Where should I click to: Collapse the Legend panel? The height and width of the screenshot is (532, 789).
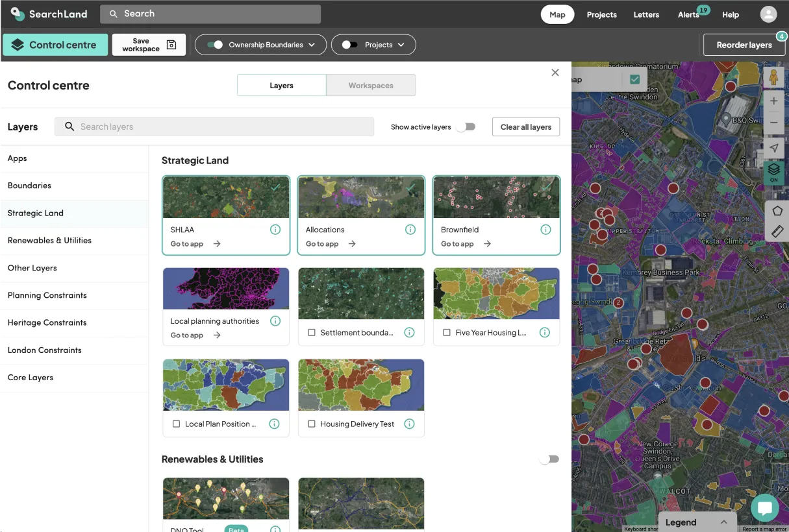(x=725, y=522)
